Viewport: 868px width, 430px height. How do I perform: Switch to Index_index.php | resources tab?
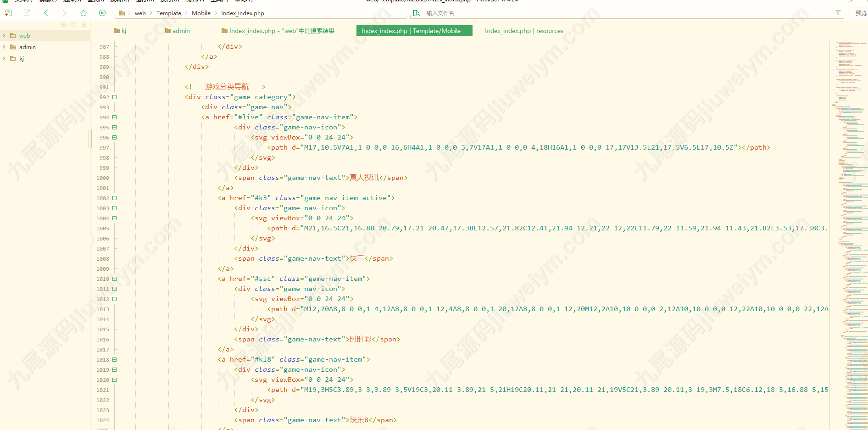(524, 31)
